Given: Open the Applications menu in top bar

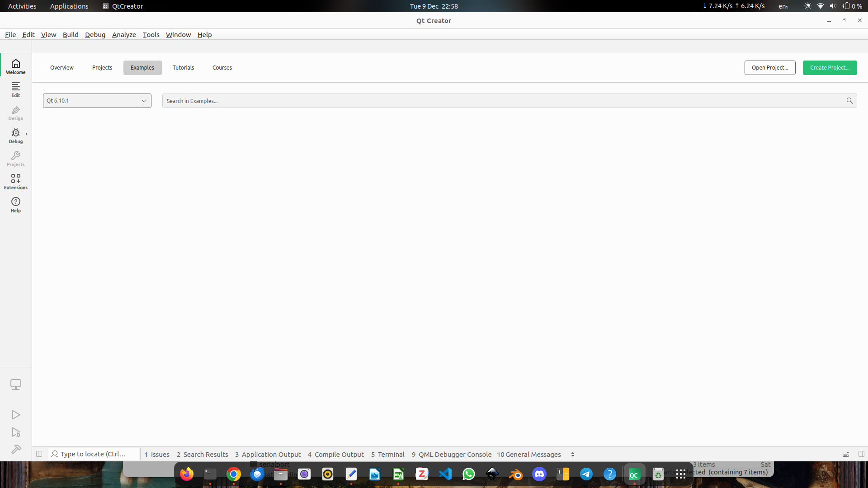Looking at the screenshot, I should [x=69, y=6].
